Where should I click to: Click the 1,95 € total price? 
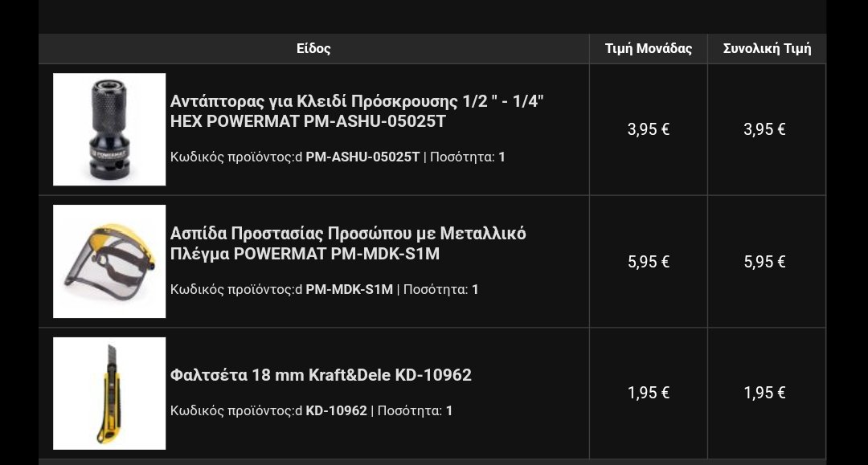click(764, 393)
